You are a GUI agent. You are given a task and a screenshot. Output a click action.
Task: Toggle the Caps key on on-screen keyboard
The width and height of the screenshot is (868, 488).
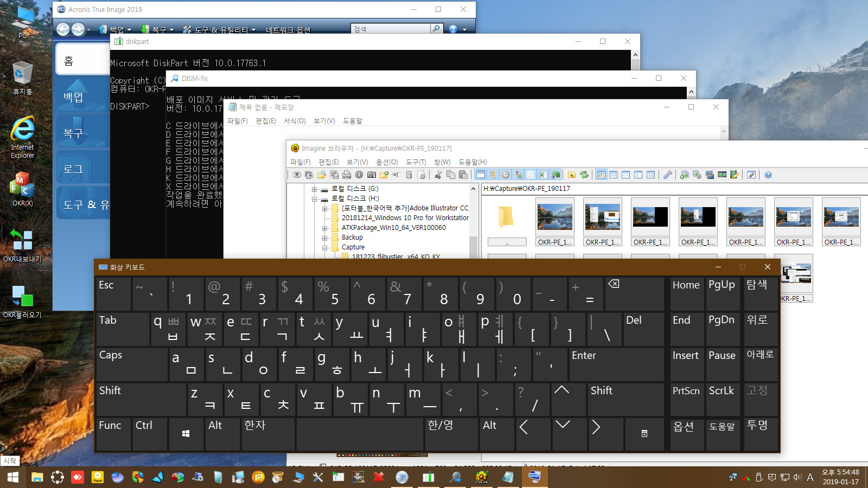[131, 363]
